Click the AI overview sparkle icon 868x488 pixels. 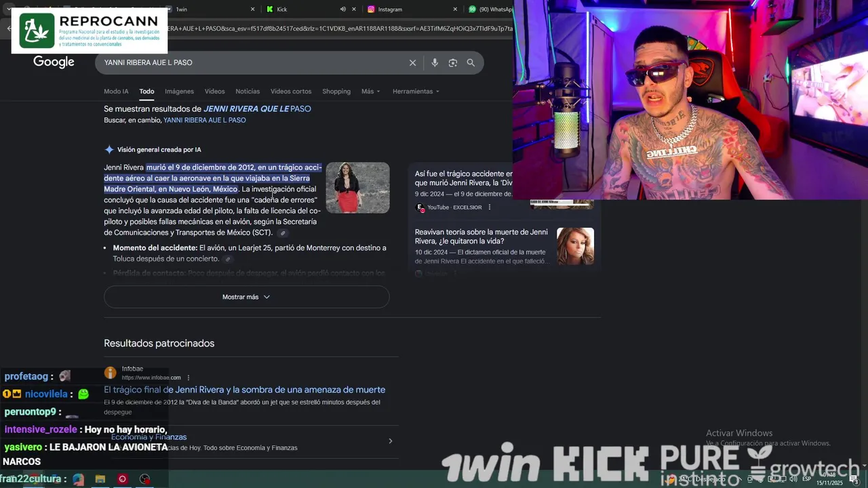click(108, 150)
